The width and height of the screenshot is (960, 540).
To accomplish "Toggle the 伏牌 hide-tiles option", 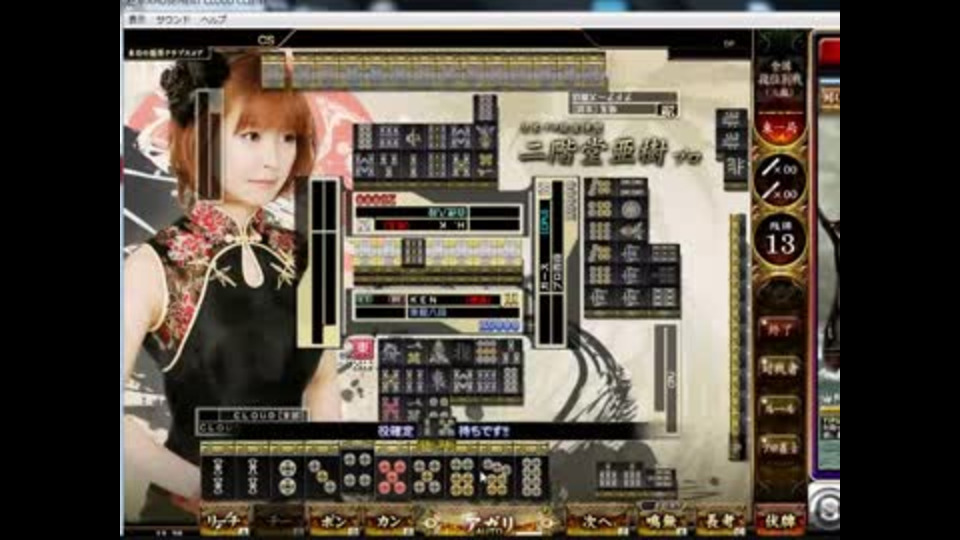I will [x=779, y=521].
